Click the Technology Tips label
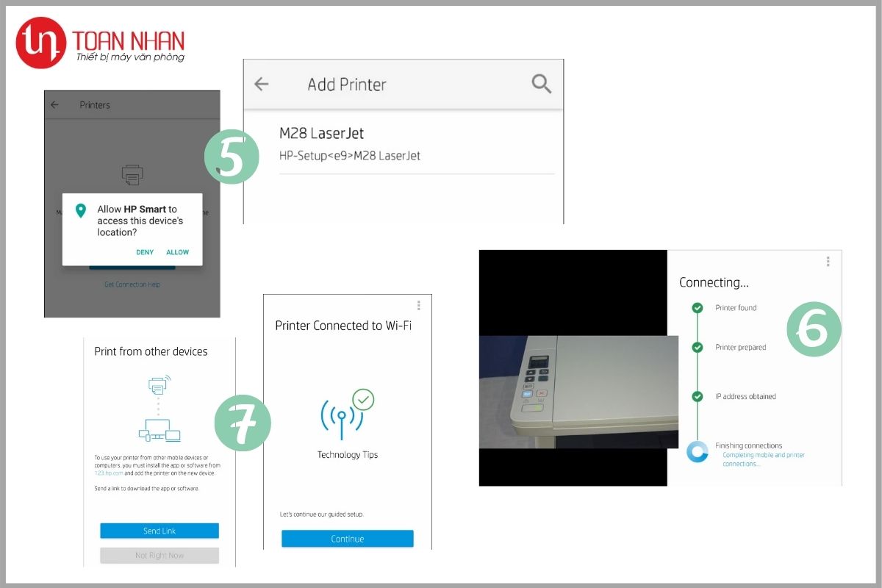 click(x=348, y=455)
